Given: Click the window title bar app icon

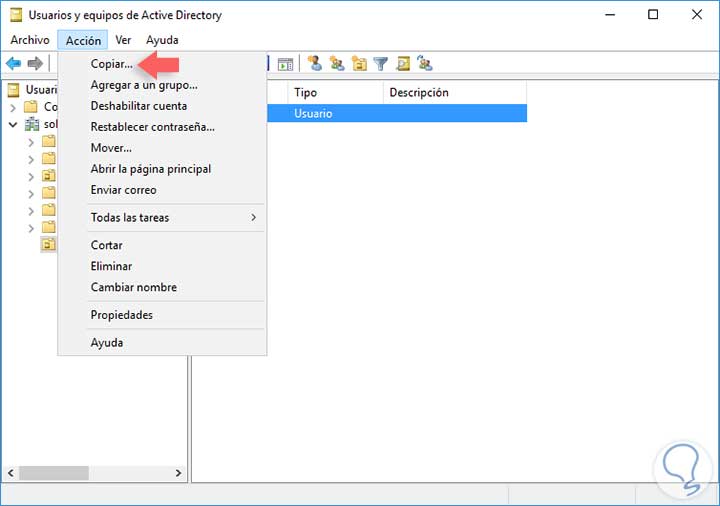Looking at the screenshot, I should point(16,15).
